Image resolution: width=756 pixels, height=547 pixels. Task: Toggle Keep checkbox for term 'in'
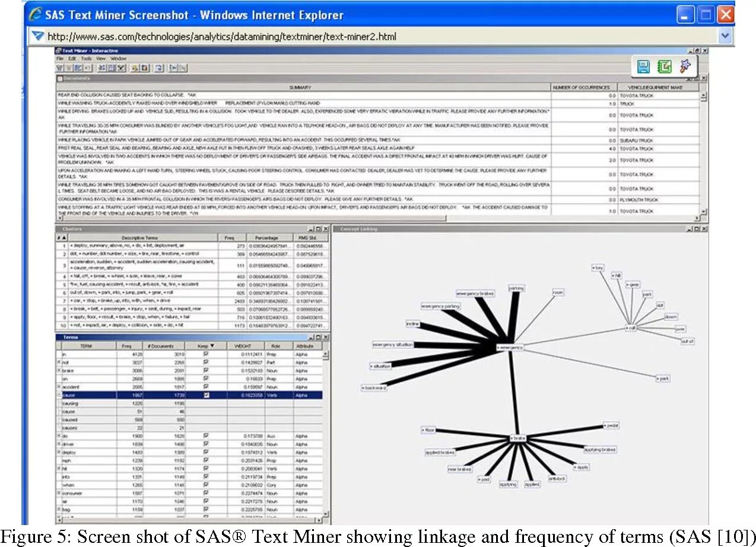[206, 354]
